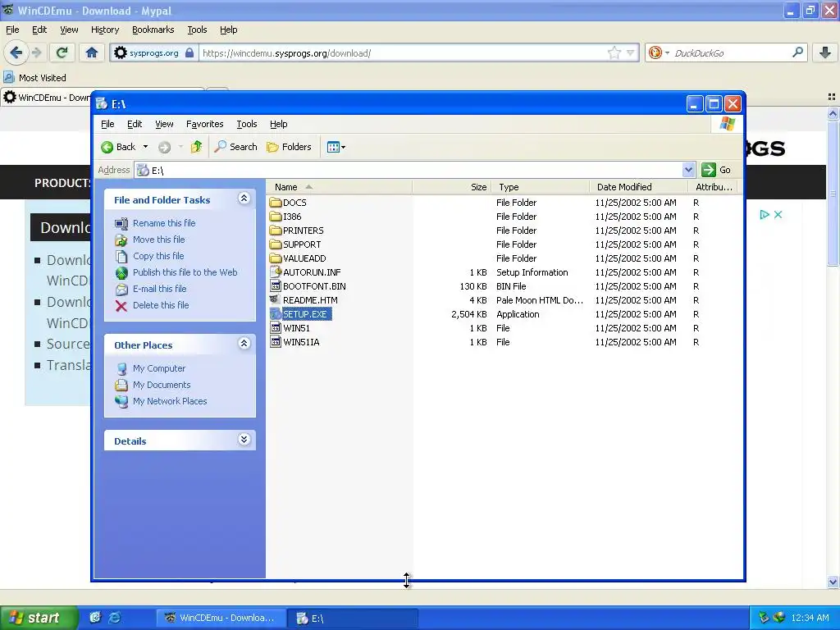Screen dimensions: 840x630
Task: Select the WIN51 file icon
Action: click(276, 328)
